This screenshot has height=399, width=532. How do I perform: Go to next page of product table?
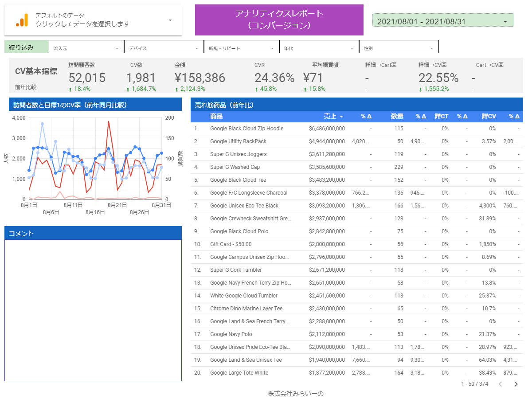click(x=516, y=384)
